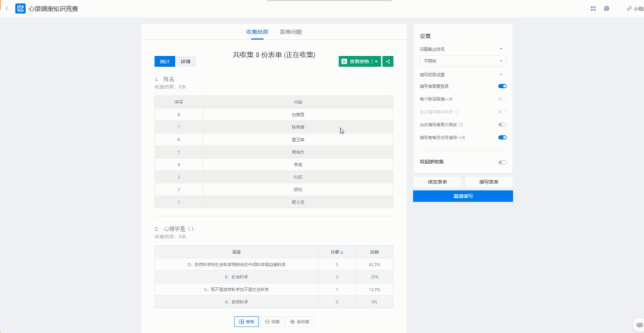Toggle 填写者每日仅可填写一次 switch

[502, 137]
